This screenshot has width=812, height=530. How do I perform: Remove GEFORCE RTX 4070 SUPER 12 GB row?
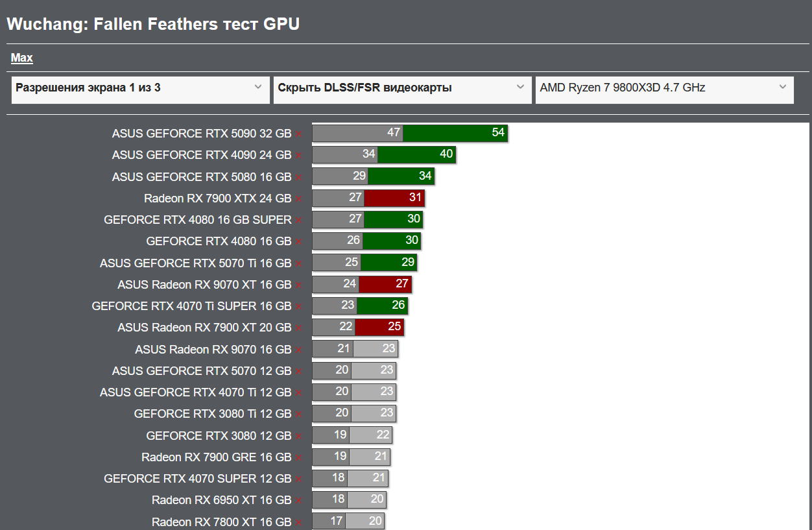[298, 479]
